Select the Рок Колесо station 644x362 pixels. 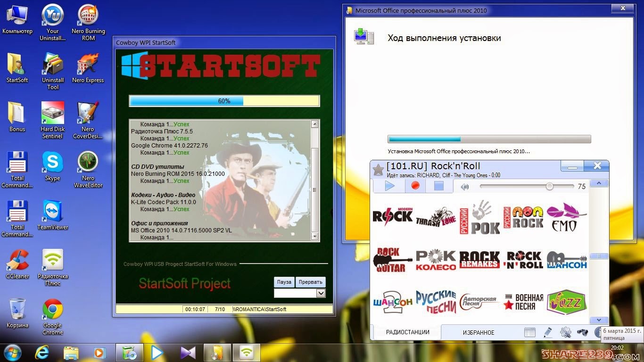436,260
